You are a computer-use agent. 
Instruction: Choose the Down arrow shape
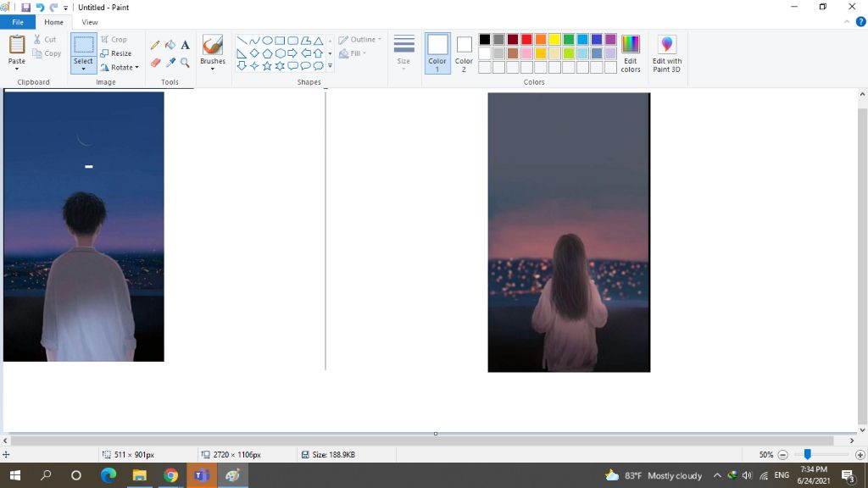242,66
